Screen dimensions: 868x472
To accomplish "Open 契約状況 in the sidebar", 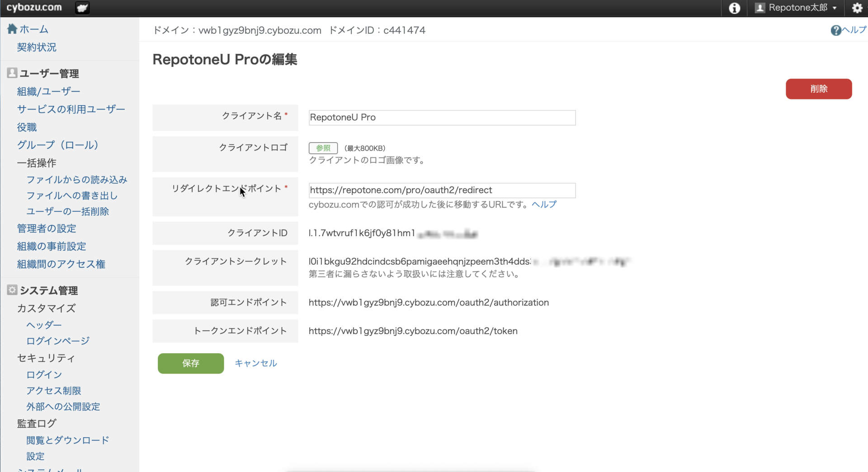I will (36, 47).
